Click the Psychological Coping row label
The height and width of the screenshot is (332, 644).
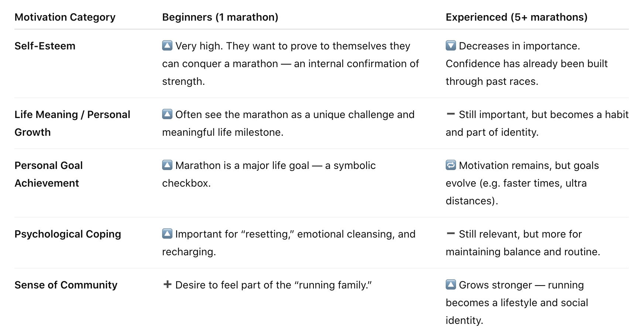click(x=68, y=234)
